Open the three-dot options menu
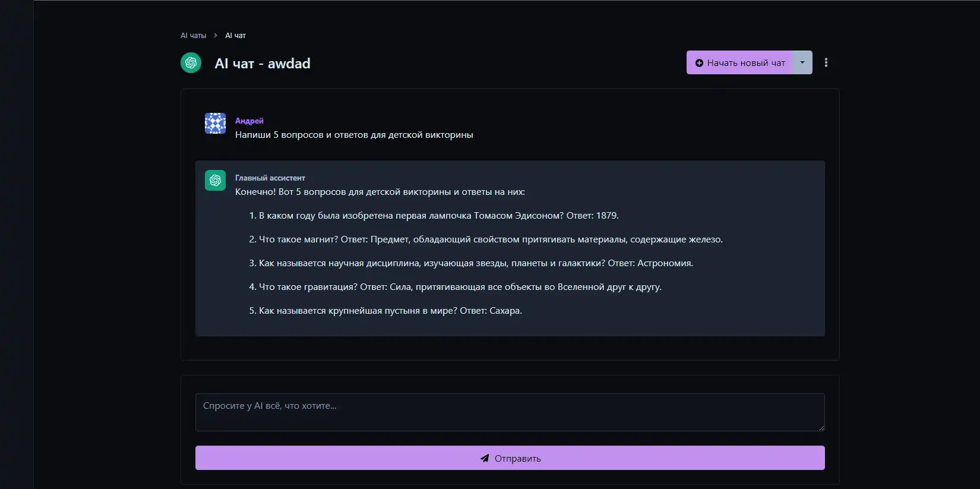Screen dimensions: 980x489 (x=826, y=62)
